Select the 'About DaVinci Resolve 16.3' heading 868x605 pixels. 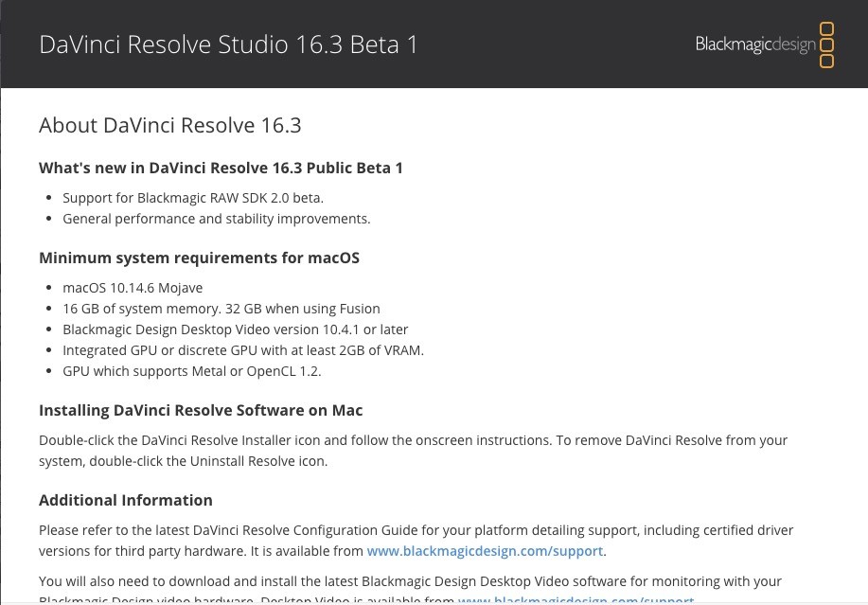(170, 125)
